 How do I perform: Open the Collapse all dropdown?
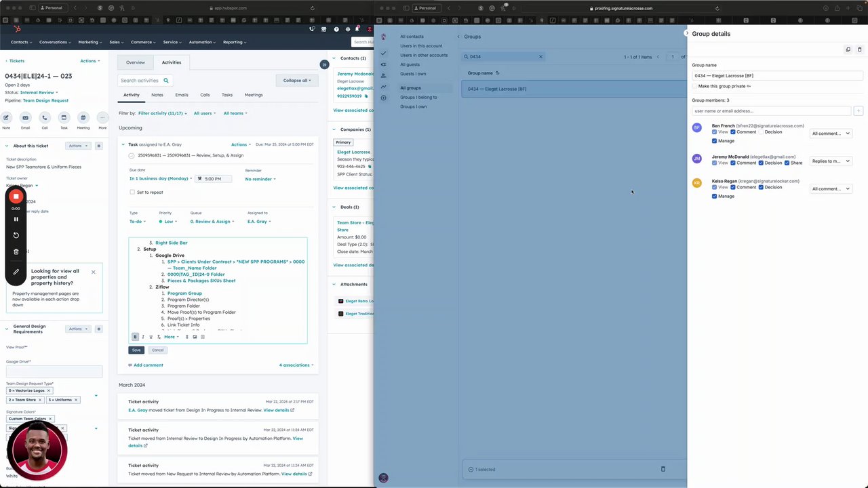(297, 80)
